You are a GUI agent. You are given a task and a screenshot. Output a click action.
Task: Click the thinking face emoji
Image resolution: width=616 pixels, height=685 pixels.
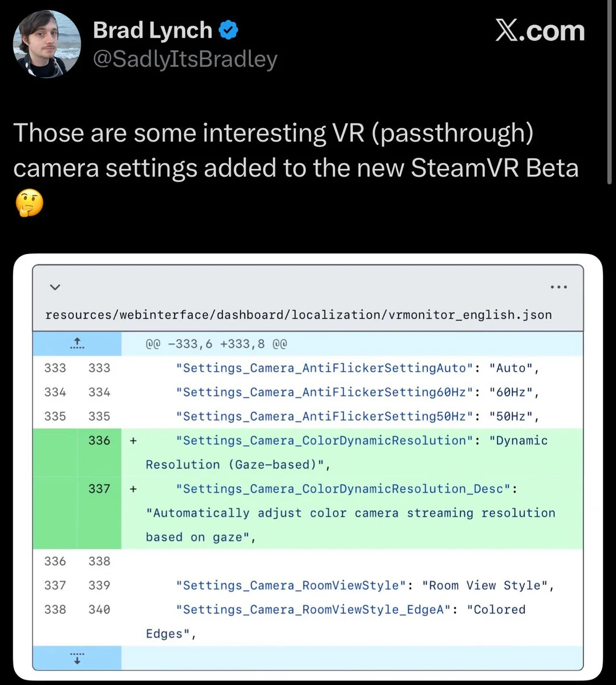coord(29,203)
